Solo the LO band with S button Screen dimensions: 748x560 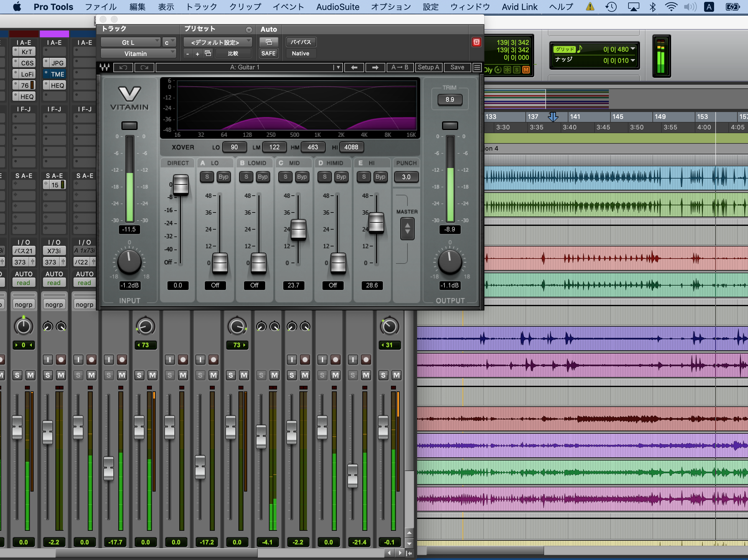[207, 177]
